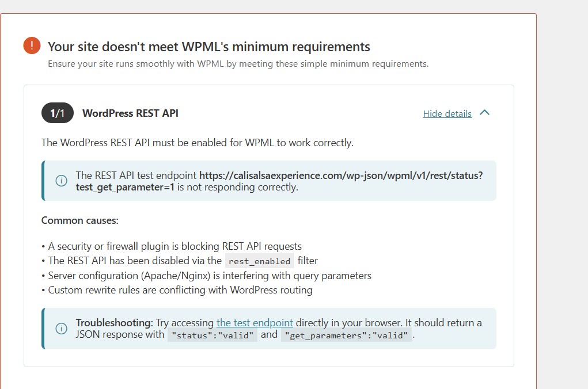Click the red warning exclamation icon
588x389 pixels.
pos(32,45)
